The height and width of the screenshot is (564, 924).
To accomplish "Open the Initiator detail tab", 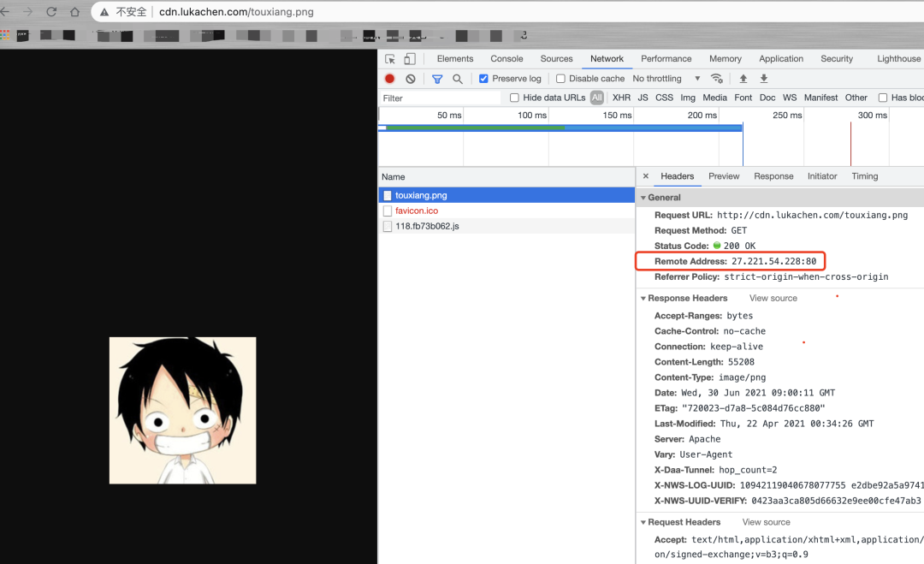I will [x=822, y=176].
